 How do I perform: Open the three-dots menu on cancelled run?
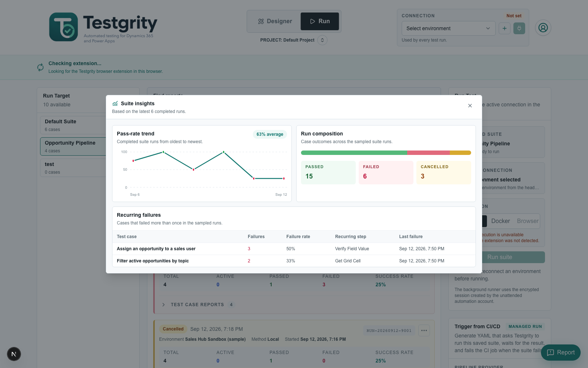[424, 330]
